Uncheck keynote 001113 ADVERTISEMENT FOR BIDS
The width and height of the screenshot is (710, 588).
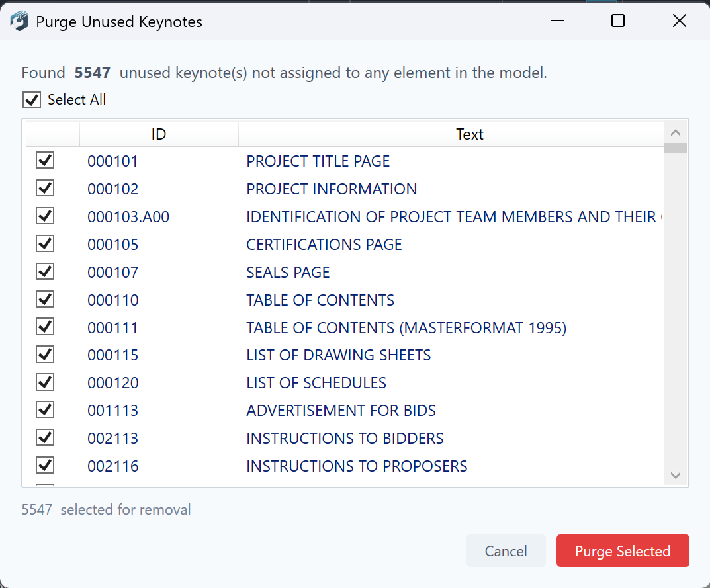tap(45, 410)
